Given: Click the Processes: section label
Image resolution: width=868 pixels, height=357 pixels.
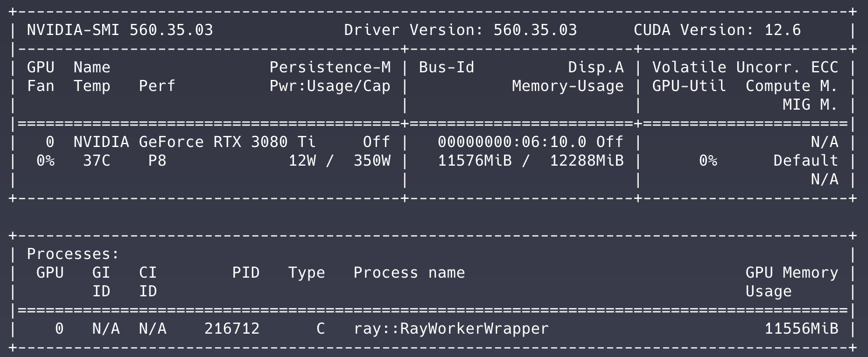Looking at the screenshot, I should pos(73,254).
